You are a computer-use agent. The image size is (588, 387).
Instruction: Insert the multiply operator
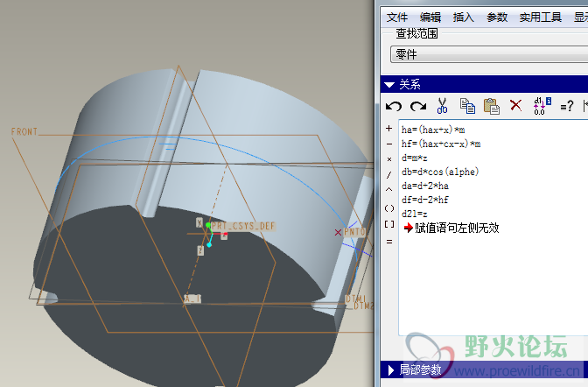[x=389, y=159]
